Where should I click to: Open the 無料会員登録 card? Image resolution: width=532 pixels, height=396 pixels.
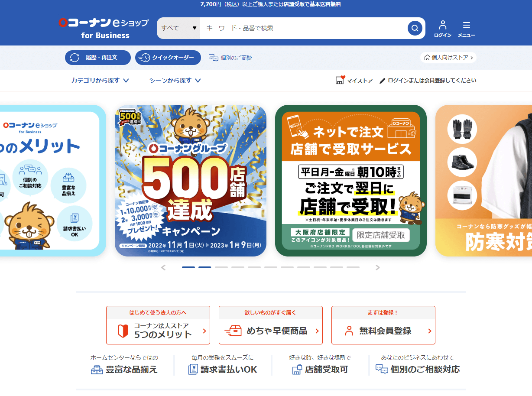[383, 325]
